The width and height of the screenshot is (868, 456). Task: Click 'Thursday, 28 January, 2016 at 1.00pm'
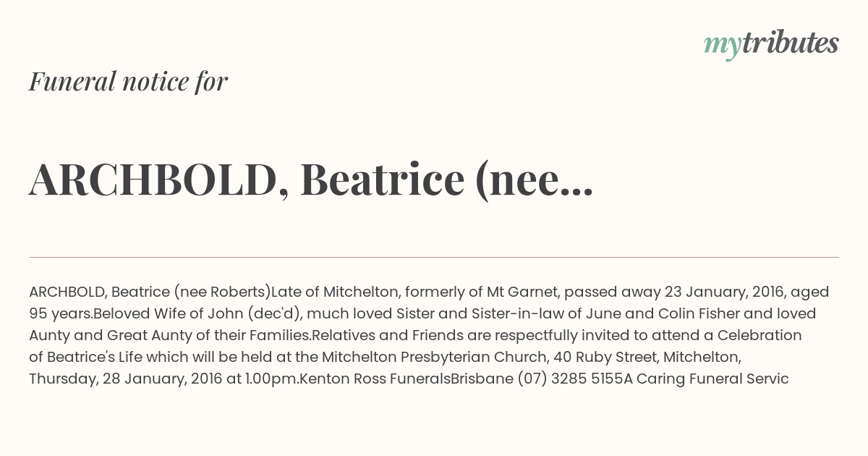click(163, 379)
